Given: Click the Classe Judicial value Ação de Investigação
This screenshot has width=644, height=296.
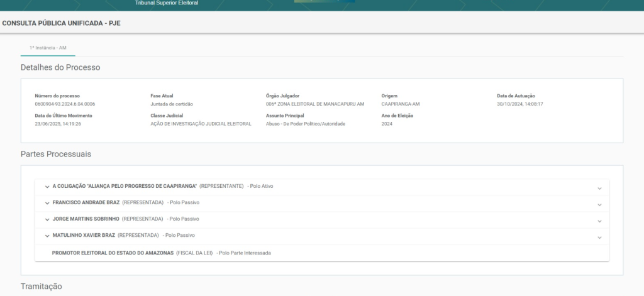Looking at the screenshot, I should click(x=201, y=124).
